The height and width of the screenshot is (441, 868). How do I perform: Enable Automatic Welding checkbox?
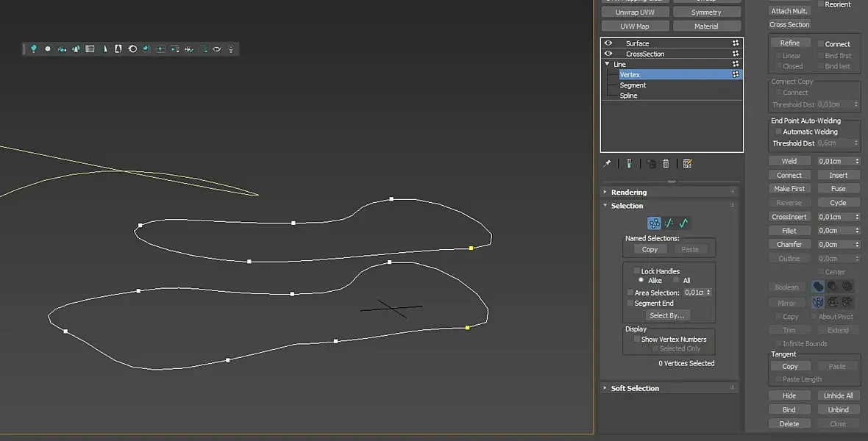778,132
